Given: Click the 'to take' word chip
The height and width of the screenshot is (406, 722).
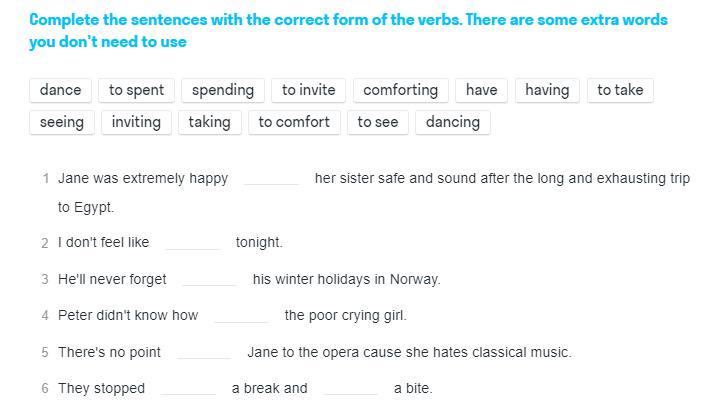Looking at the screenshot, I should pos(620,90).
